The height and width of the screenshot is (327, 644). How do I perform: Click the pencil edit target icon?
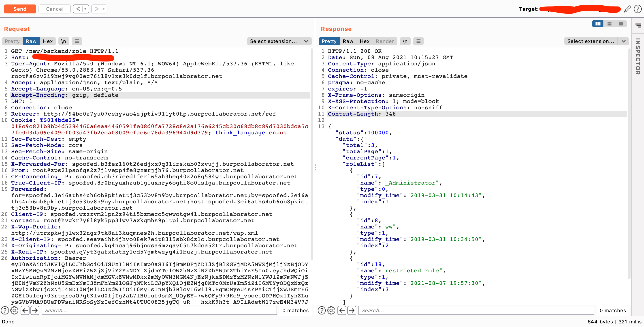(x=627, y=9)
